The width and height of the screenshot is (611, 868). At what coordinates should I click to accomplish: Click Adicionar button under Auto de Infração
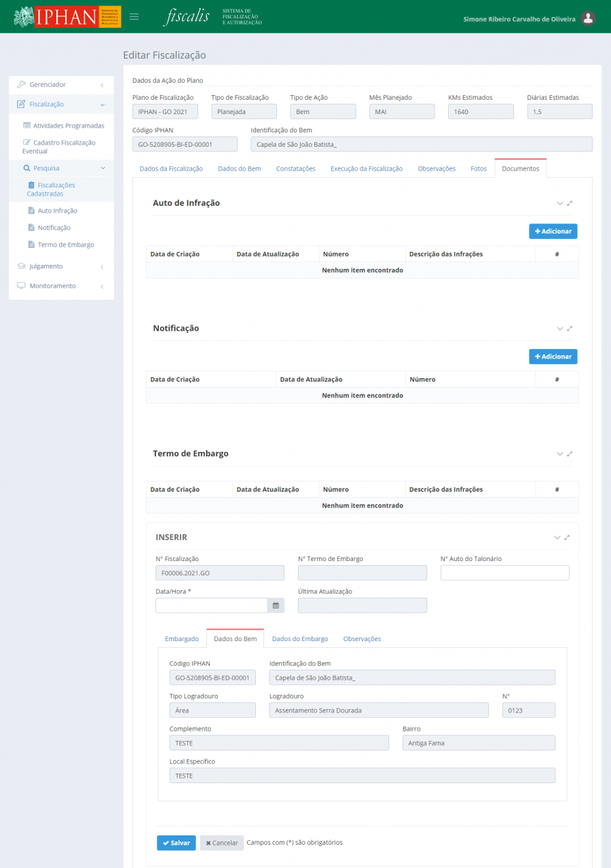click(553, 232)
